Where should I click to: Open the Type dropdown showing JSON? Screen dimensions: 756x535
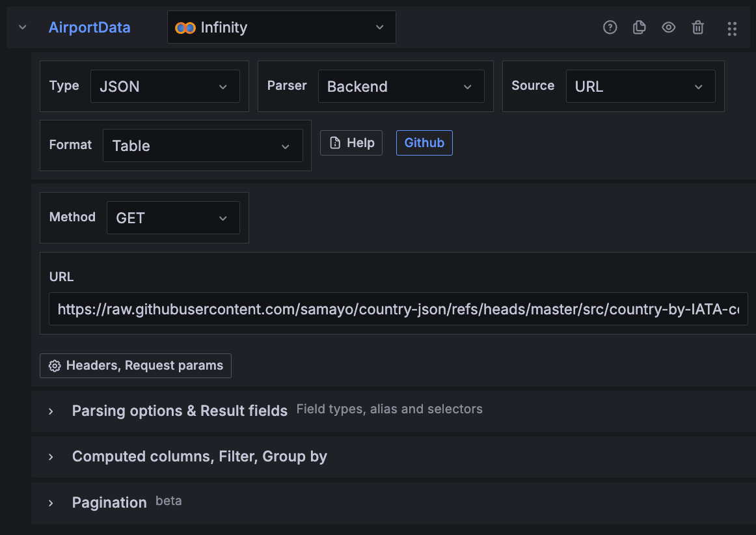165,86
